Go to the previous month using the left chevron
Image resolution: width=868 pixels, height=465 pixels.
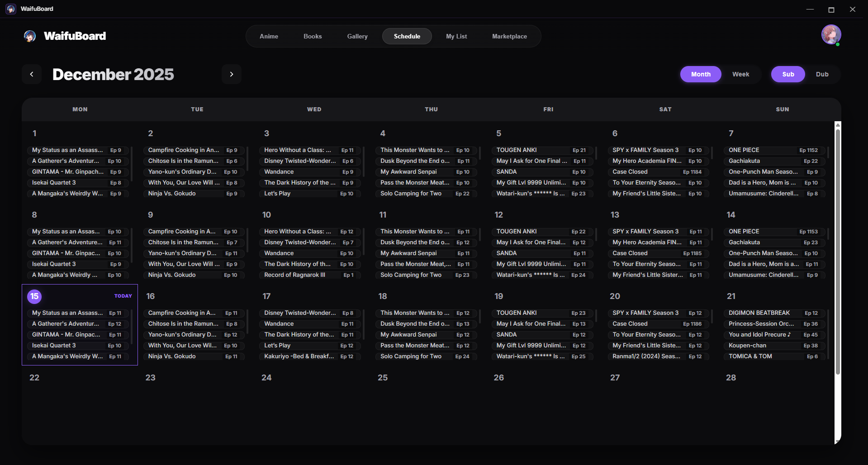[x=32, y=74]
